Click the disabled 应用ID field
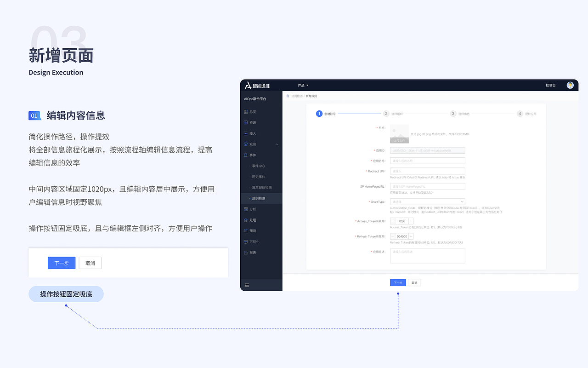 point(428,150)
